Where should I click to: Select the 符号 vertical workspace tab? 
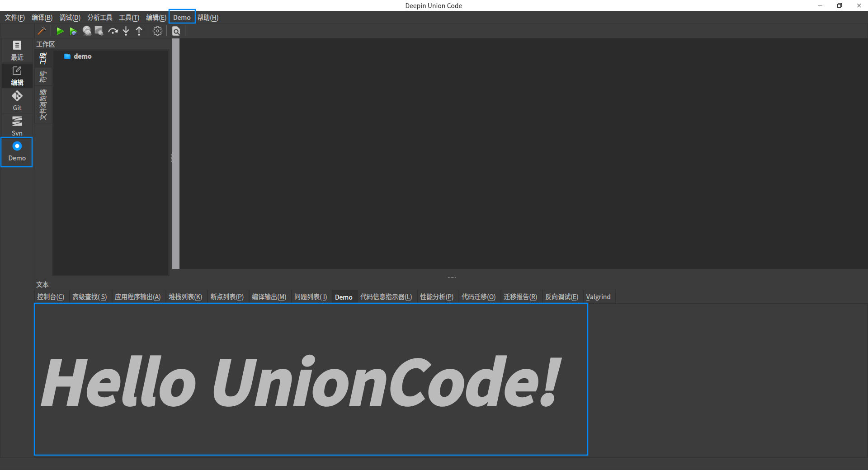[43, 77]
